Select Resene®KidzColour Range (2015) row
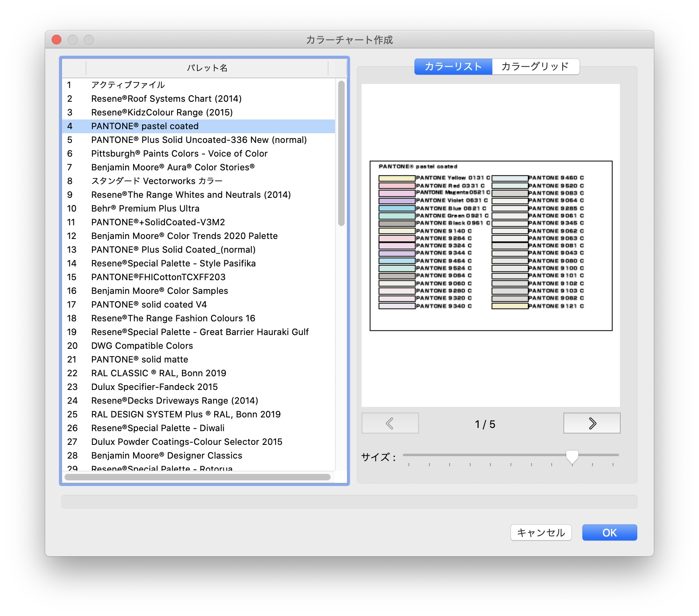Image resolution: width=699 pixels, height=616 pixels. coord(199,112)
